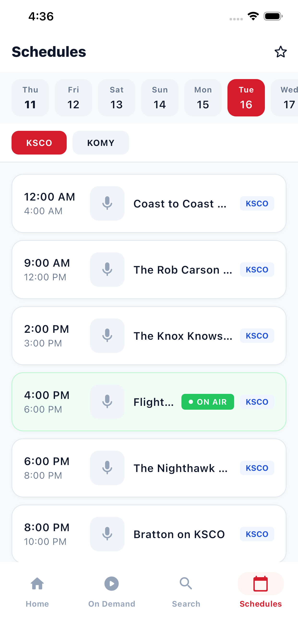
Task: Tap the ON AIR badge
Action: point(208,402)
